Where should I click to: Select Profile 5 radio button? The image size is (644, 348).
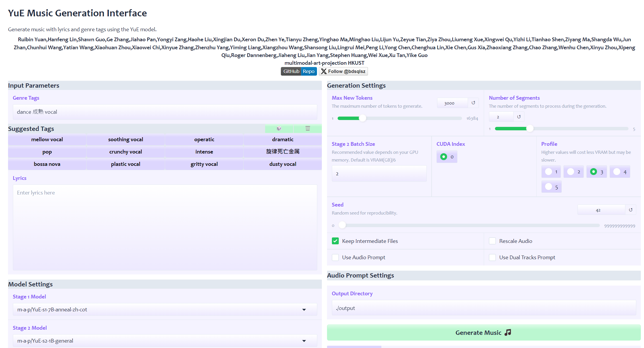549,187
